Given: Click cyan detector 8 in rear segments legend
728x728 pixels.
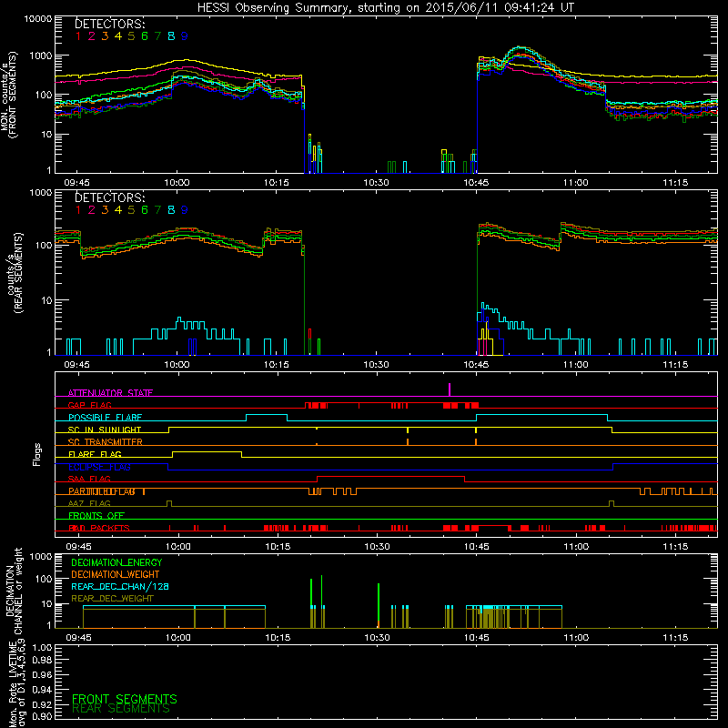Looking at the screenshot, I should point(171,210).
